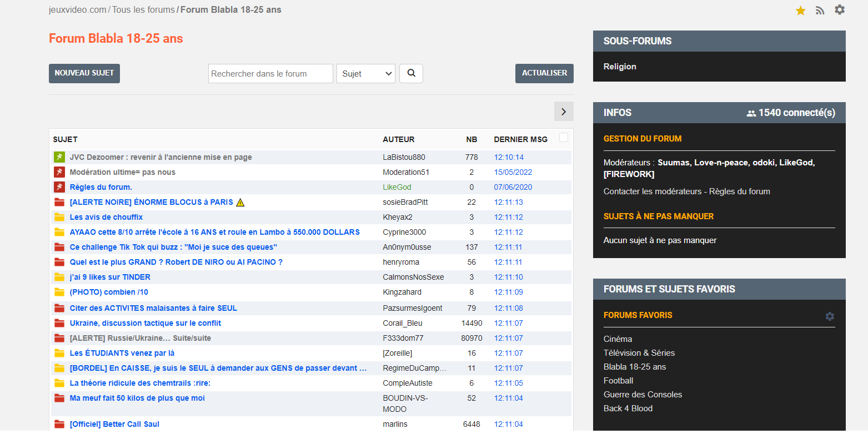The height and width of the screenshot is (434, 868).
Task: Click the magnifier search button
Action: point(411,73)
